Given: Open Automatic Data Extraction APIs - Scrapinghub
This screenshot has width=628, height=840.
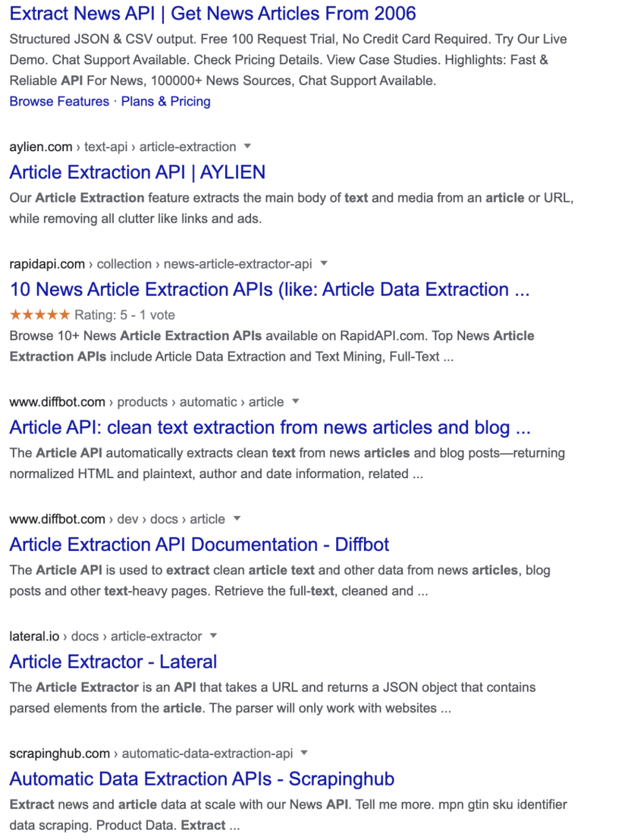Looking at the screenshot, I should coord(202,779).
